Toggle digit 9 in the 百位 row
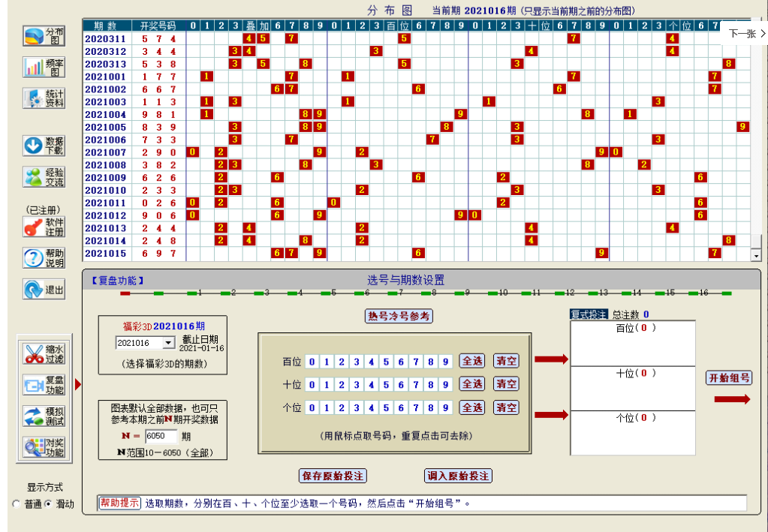Image resolution: width=768 pixels, height=532 pixels. tap(445, 362)
